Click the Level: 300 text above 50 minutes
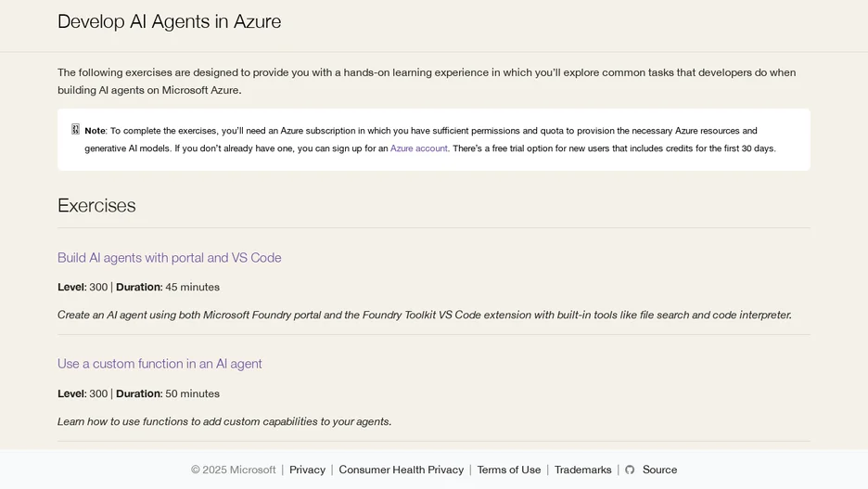 pos(83,393)
